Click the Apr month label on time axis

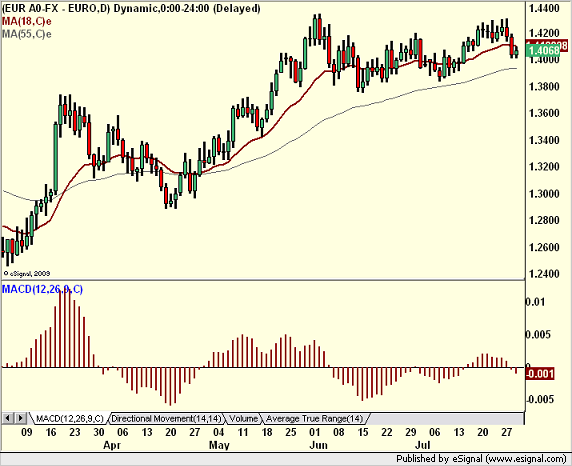[x=112, y=445]
